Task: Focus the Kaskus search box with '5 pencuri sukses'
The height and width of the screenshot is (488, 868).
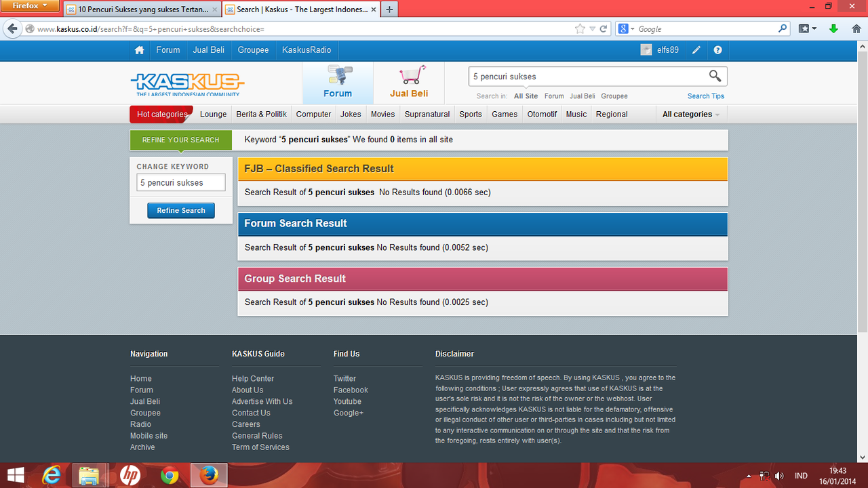Action: tap(587, 77)
